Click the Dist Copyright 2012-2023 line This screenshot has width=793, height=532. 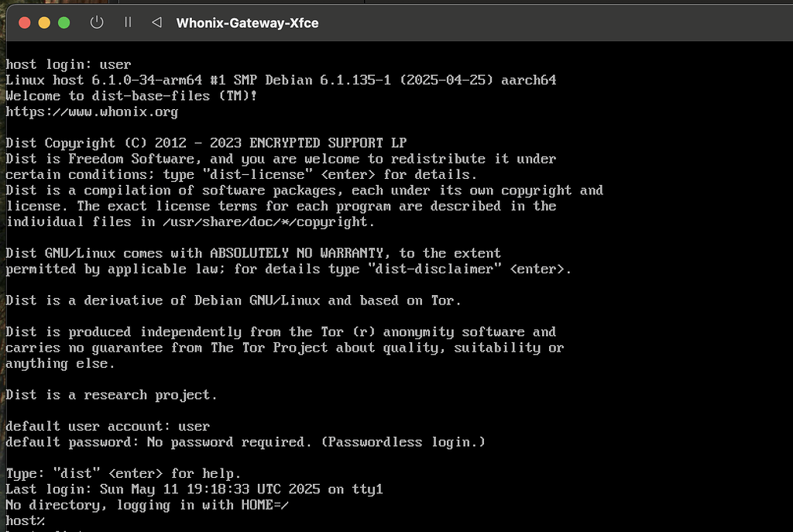pyautogui.click(x=205, y=142)
